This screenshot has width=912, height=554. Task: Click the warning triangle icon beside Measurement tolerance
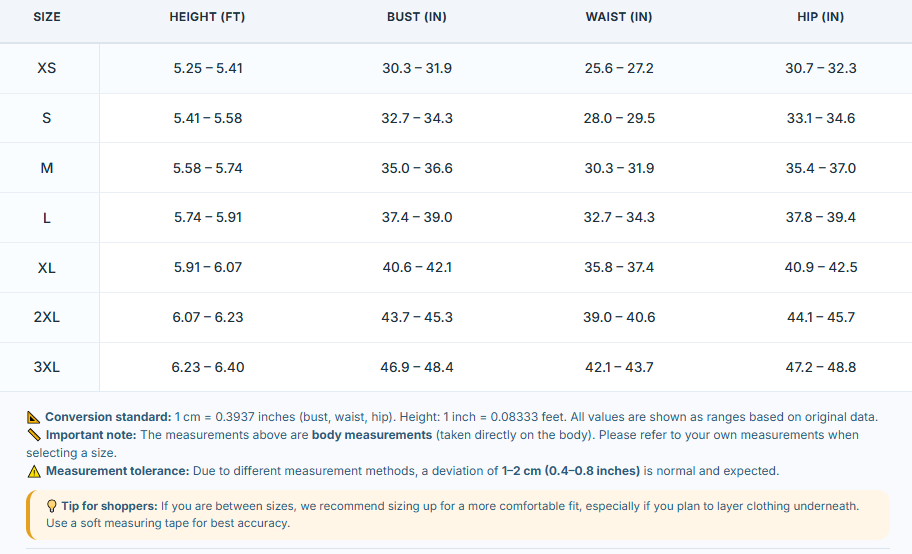(34, 471)
